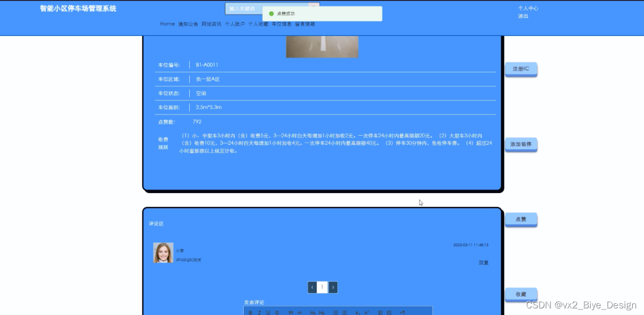The image size is (644, 315).
Task: Insert a blockquote in the comment editor
Action: point(291,312)
